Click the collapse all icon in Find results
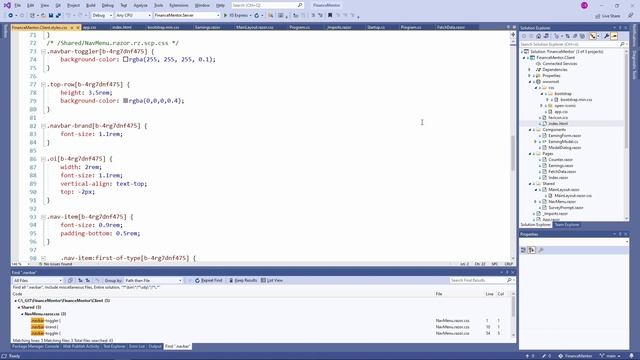 (80, 281)
